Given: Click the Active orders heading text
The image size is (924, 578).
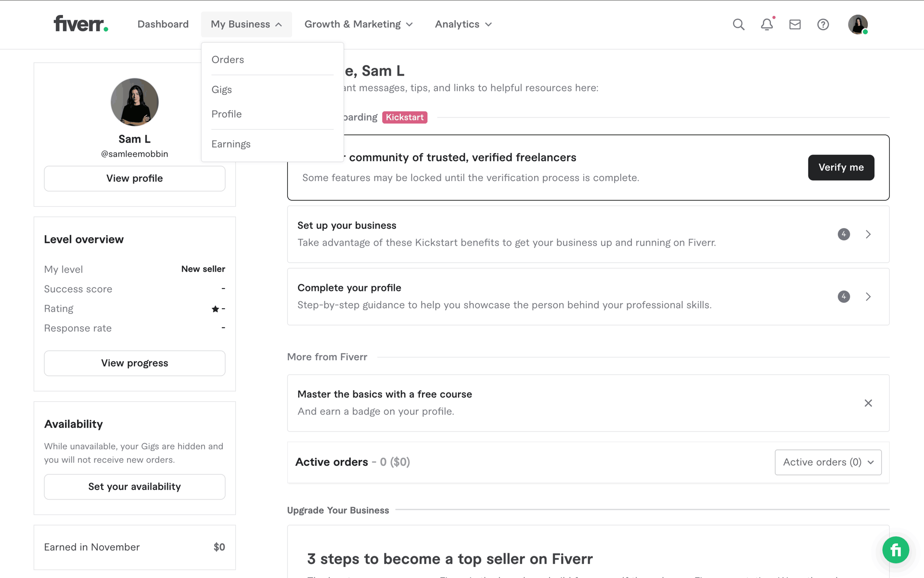Looking at the screenshot, I should 332,462.
